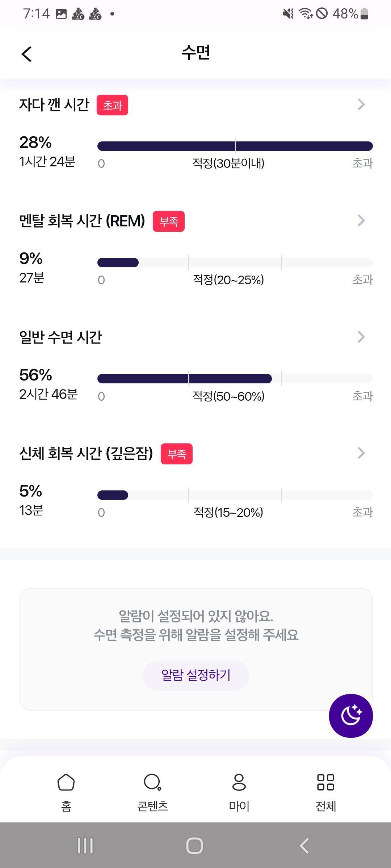Tap Android system back navigation arrow
Screen dimensions: 391x868
click(x=304, y=846)
